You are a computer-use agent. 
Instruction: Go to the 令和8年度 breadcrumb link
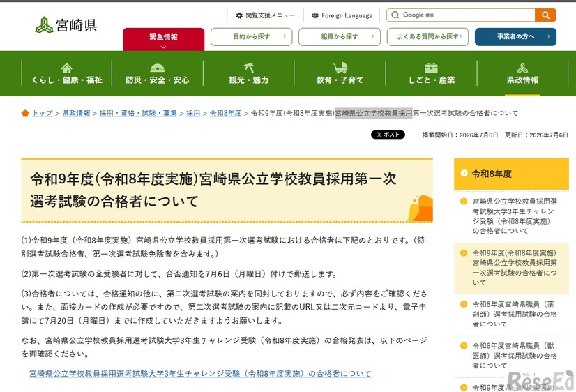[x=225, y=113]
